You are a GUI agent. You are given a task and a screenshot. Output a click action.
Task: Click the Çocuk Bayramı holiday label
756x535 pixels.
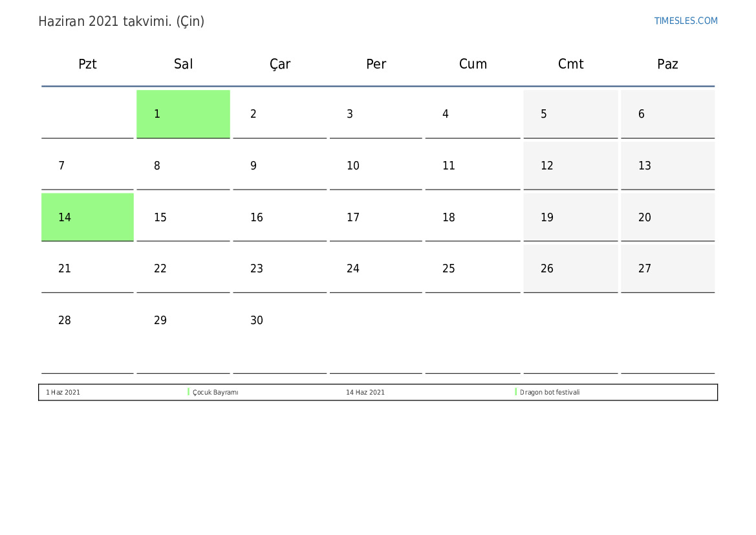coord(215,393)
